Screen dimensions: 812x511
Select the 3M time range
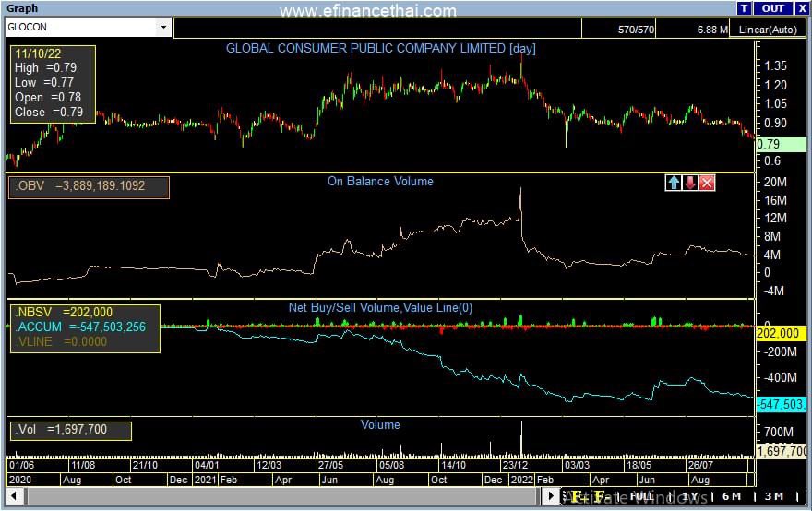pyautogui.click(x=774, y=496)
